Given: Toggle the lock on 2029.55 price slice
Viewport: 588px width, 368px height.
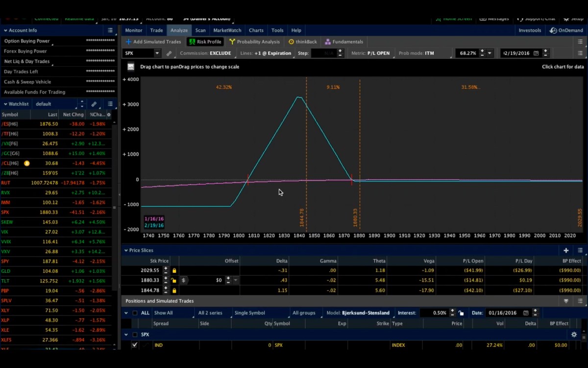Looking at the screenshot, I should point(174,270).
